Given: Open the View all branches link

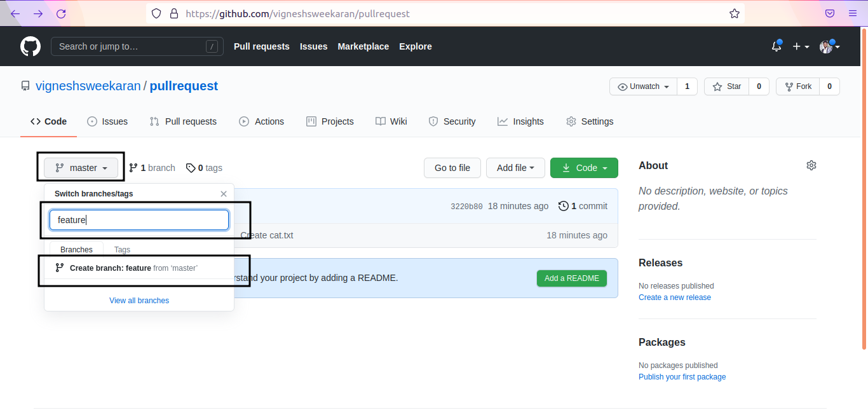Looking at the screenshot, I should (x=139, y=301).
